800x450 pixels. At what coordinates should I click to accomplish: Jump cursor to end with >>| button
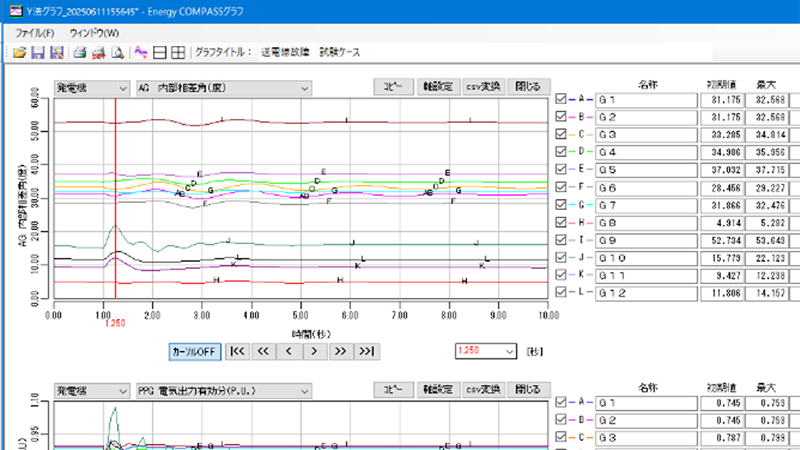pos(366,351)
